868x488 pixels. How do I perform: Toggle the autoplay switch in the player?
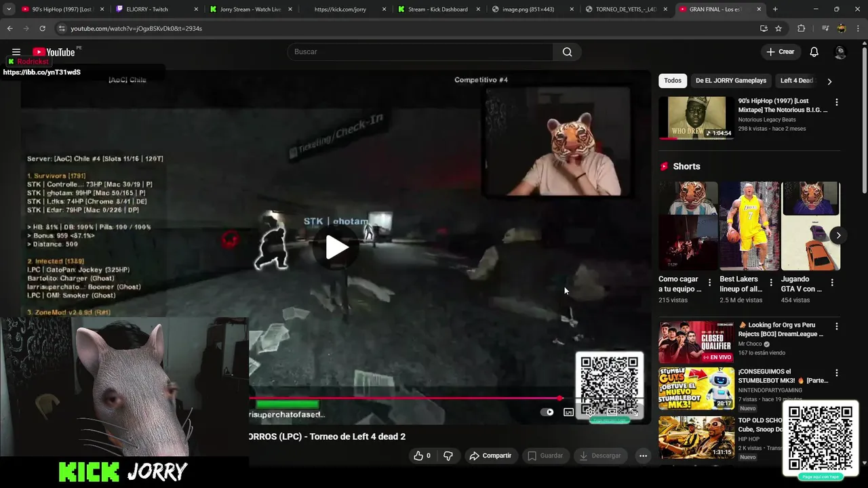(547, 411)
